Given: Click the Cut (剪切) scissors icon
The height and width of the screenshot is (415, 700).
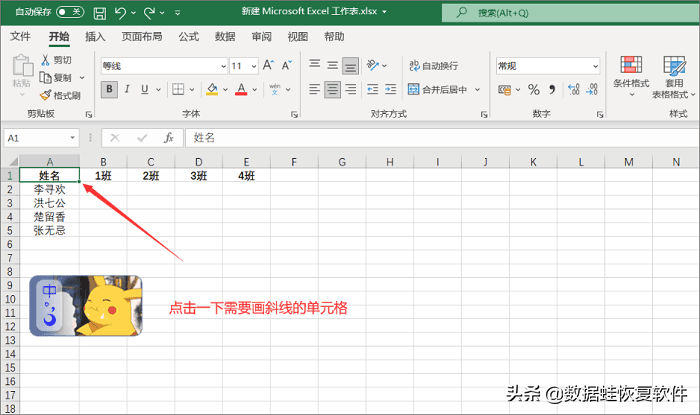Looking at the screenshot, I should click(x=45, y=60).
